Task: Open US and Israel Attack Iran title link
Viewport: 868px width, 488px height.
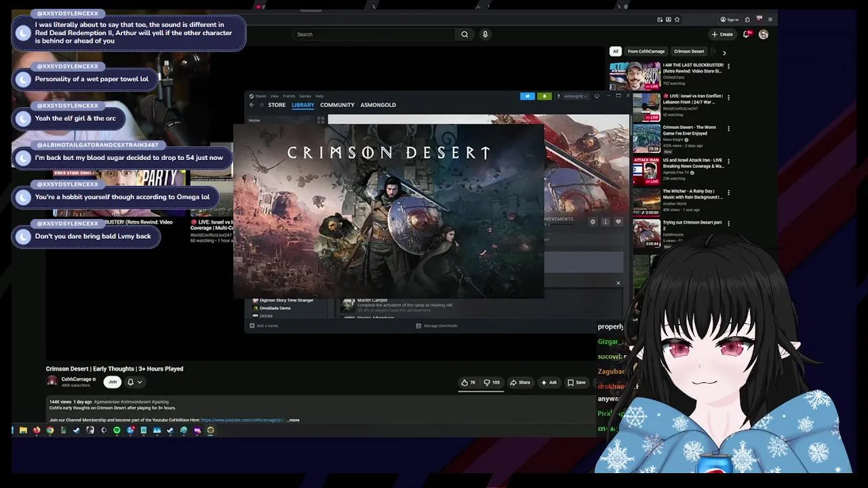Action: (692, 163)
